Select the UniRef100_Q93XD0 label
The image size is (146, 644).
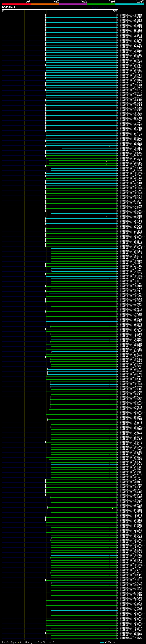point(131,67)
